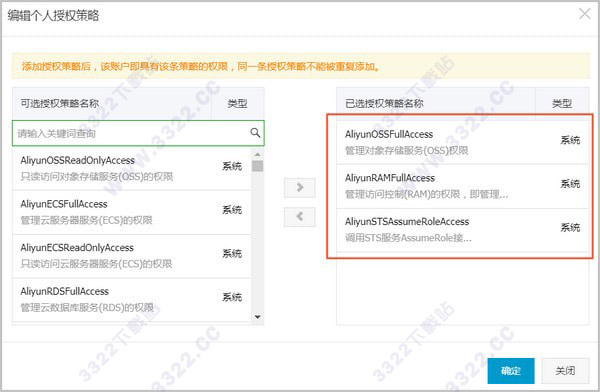This screenshot has height=392, width=600.
Task: Select AliyunRDSFullAccess policy row
Action: (x=132, y=299)
